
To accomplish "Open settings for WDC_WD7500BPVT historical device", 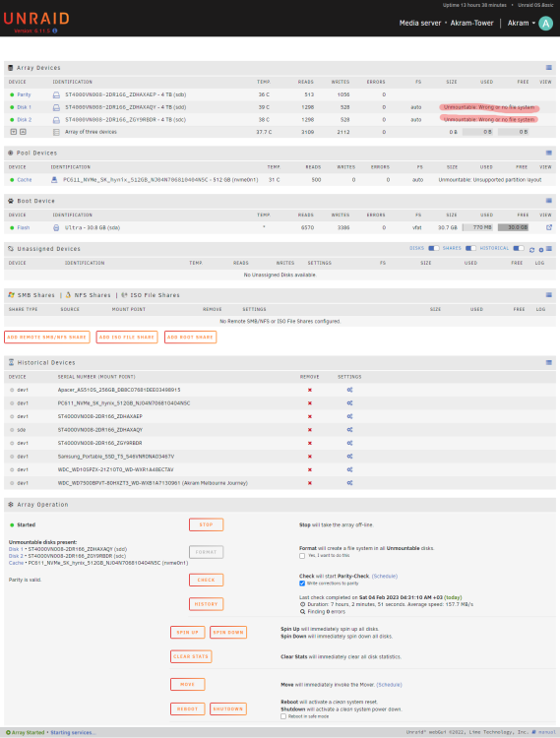I will tap(349, 483).
